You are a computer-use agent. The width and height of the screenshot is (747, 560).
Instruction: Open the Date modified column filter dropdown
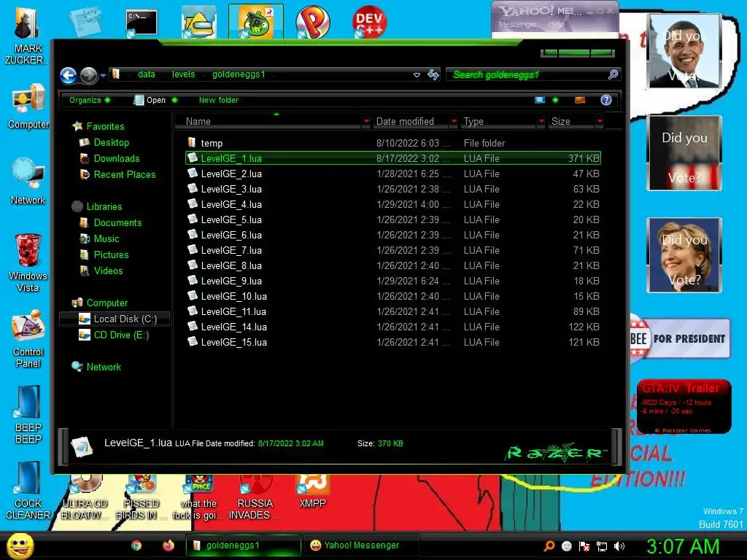[x=454, y=122]
